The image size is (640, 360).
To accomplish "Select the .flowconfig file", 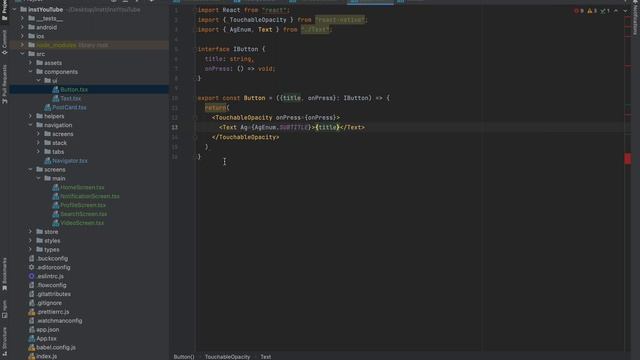I will tap(51, 285).
